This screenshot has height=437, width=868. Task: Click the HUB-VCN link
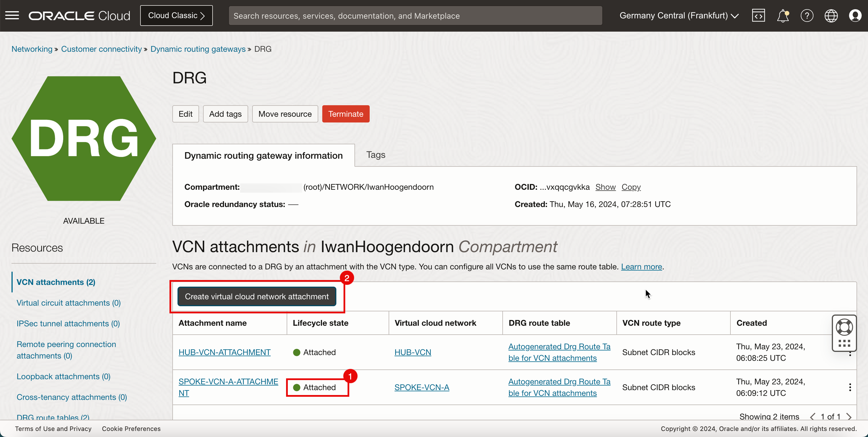411,352
